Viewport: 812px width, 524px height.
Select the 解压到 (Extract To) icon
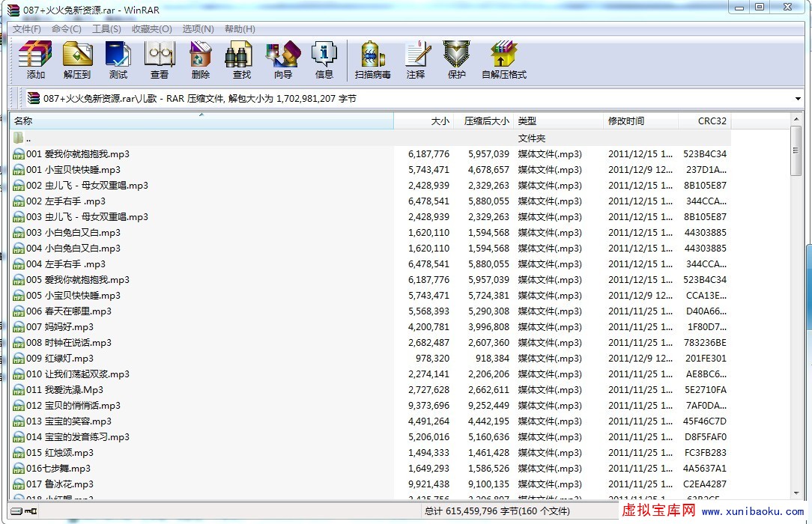coord(78,60)
